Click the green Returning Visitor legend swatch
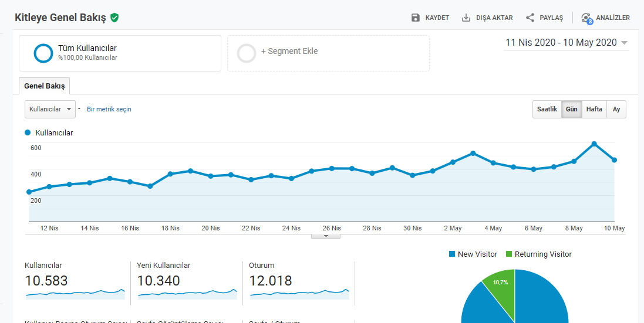This screenshot has width=644, height=323. click(509, 254)
